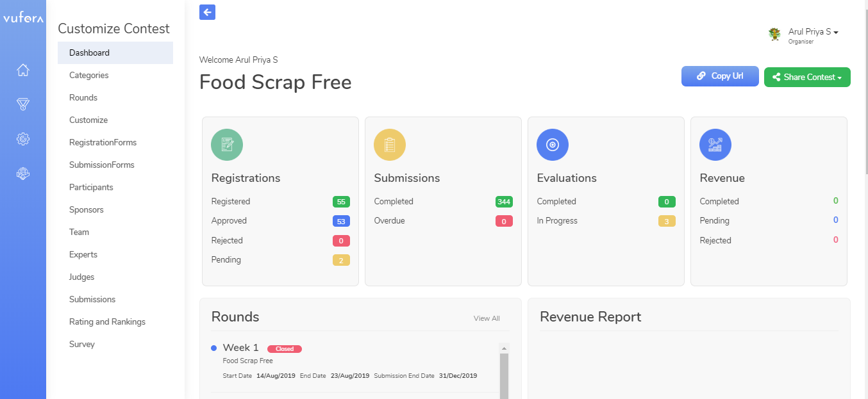Click Welcome Arul Priya S text
868x399 pixels.
click(238, 60)
